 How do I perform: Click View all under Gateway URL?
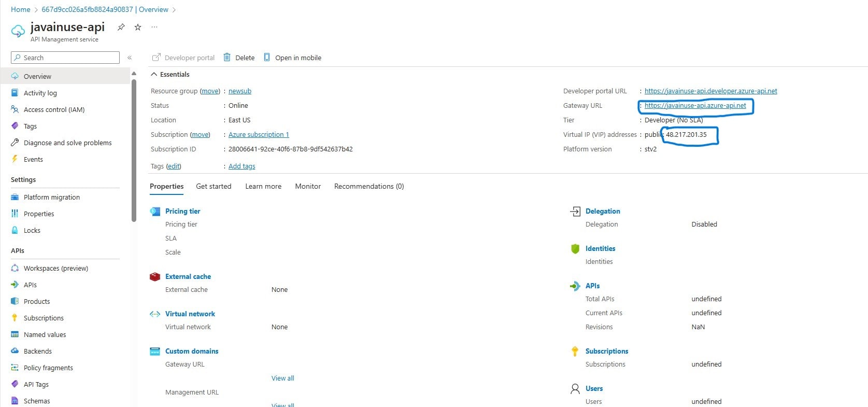point(283,378)
